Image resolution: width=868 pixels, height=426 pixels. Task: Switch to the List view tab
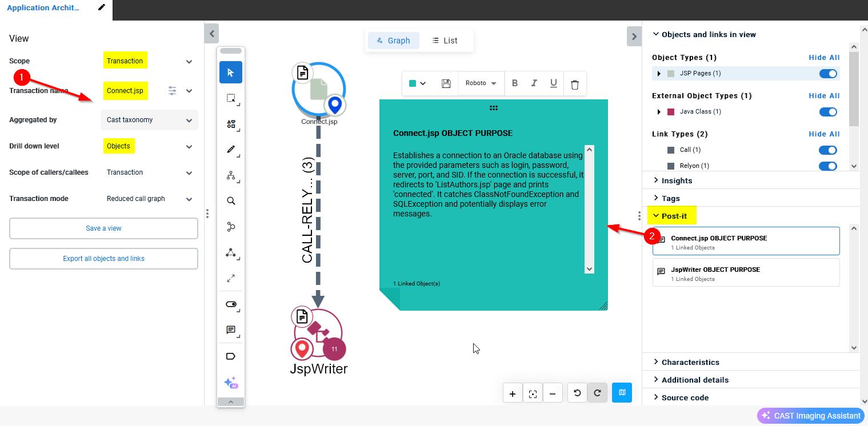[x=445, y=41]
